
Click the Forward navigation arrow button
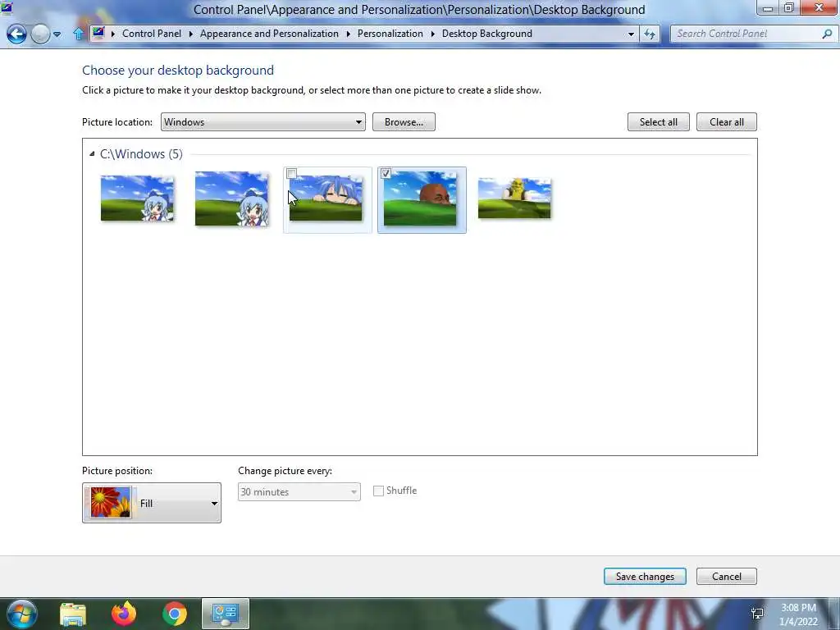click(40, 34)
